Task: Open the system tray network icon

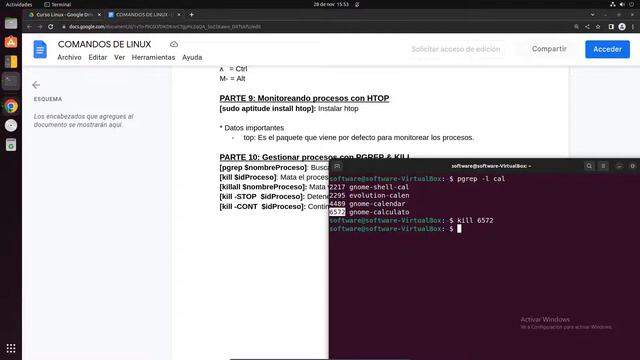Action: [x=613, y=4]
